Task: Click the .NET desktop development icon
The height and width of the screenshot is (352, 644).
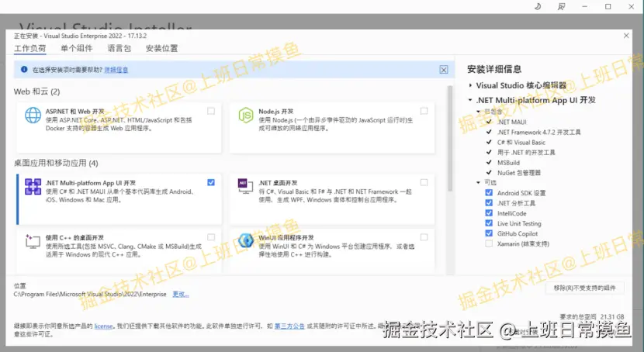Action: (246, 186)
